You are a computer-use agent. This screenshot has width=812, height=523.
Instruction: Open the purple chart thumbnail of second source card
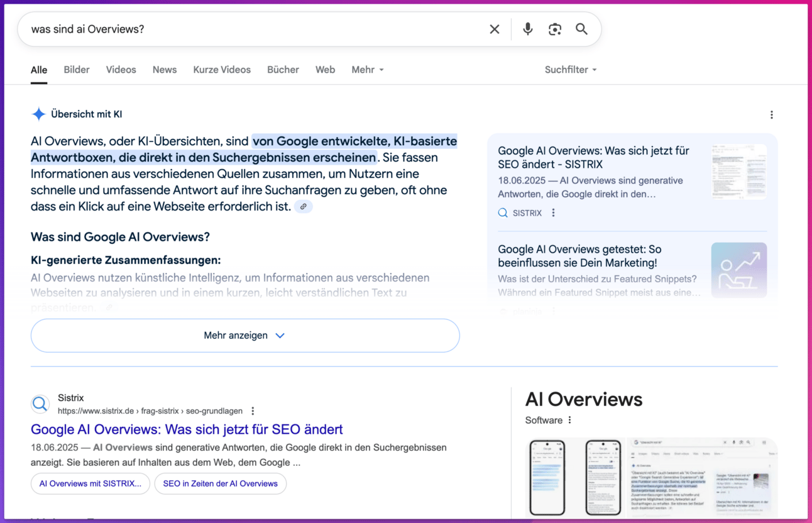739,270
